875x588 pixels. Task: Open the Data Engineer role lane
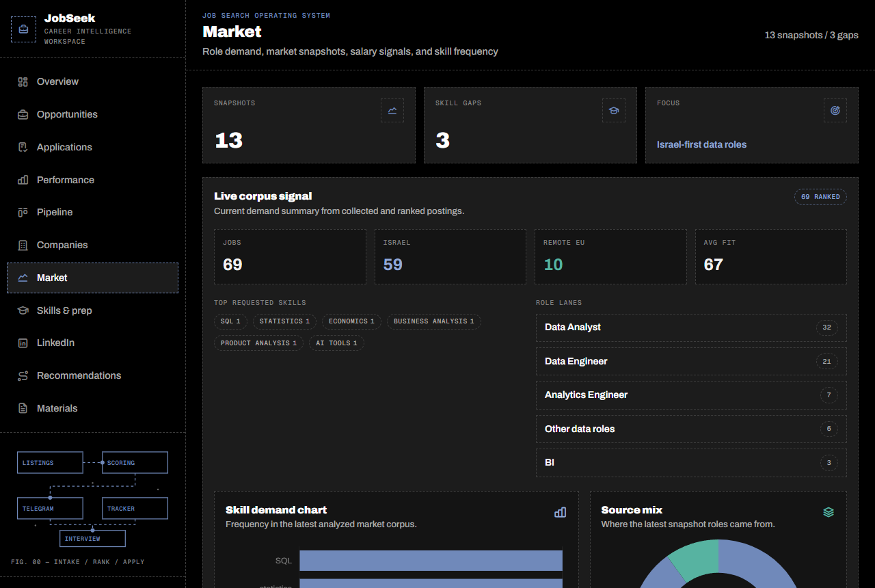[x=691, y=362]
